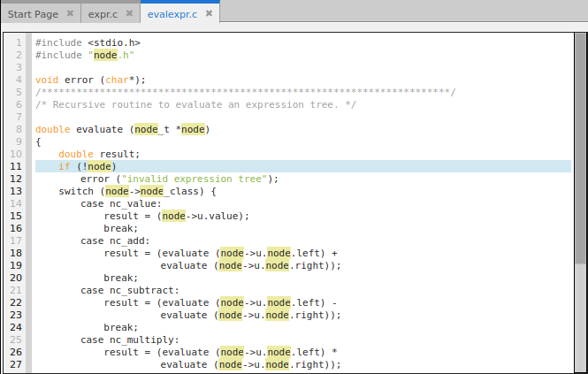Click scrollbar track below the thumb
Viewport: 588px width, 374px height.
(580, 318)
